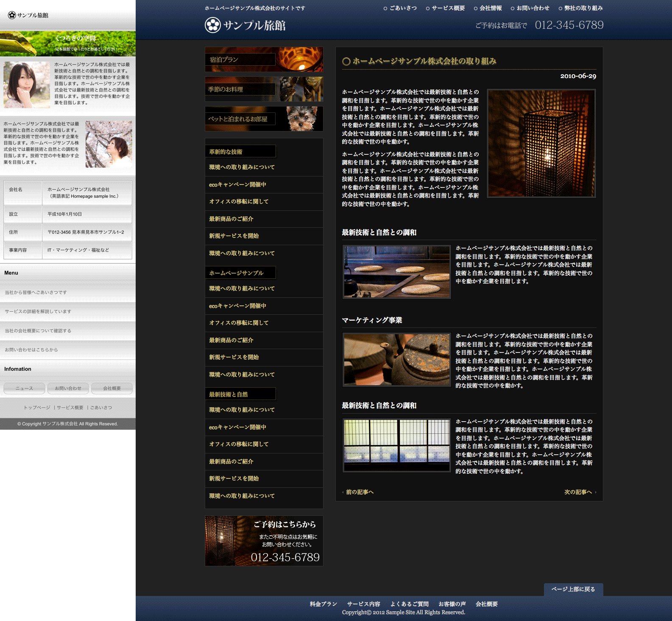The width and height of the screenshot is (672, 621).
Task: Click the shoji window image
Action: [x=396, y=445]
